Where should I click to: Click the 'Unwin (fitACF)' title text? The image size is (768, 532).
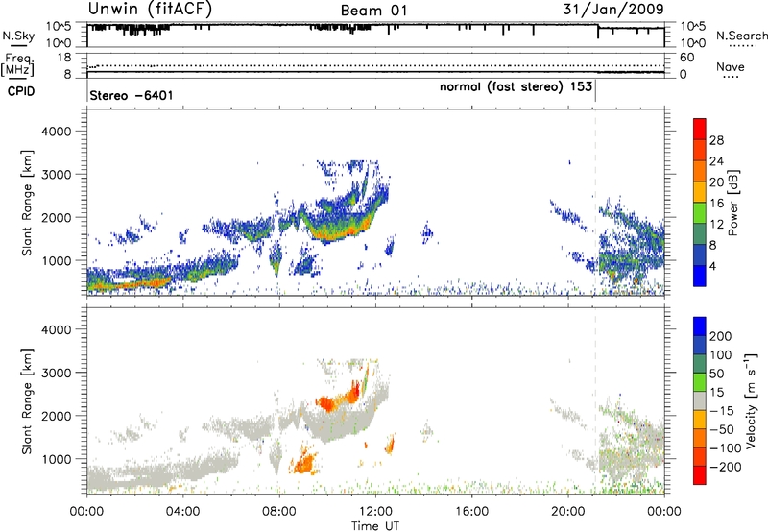tap(150, 9)
